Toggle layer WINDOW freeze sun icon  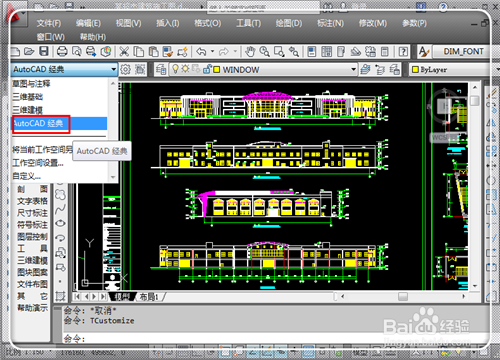point(185,69)
